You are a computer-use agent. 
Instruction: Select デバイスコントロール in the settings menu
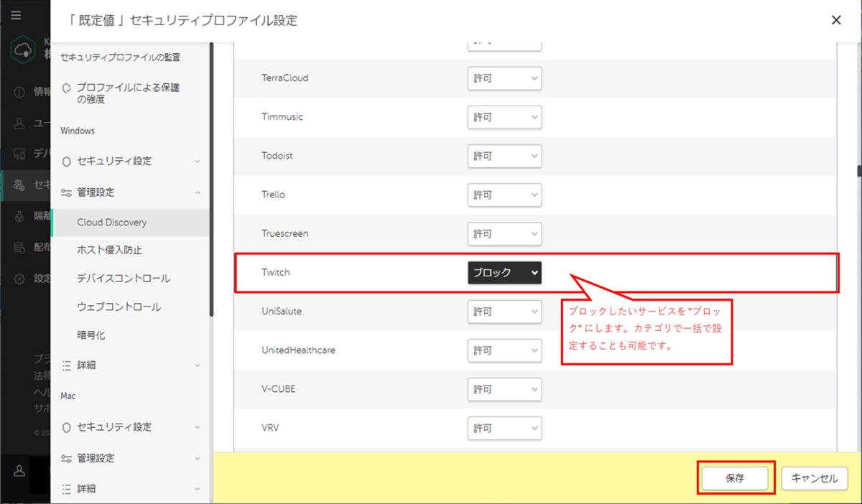click(x=122, y=278)
